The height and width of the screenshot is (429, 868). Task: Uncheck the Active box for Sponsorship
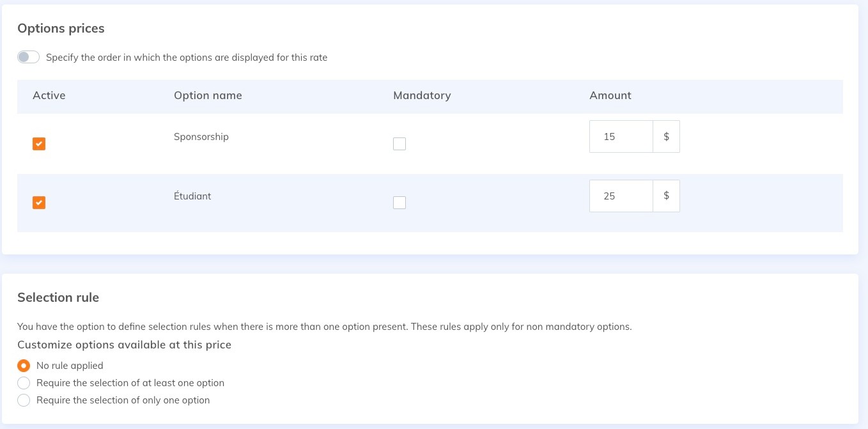point(39,144)
